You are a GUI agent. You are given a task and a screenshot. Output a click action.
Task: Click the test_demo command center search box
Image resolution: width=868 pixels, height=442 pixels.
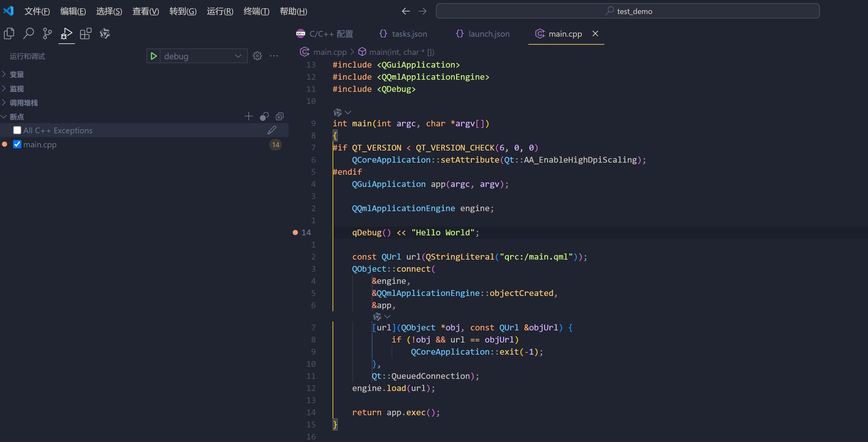[628, 11]
